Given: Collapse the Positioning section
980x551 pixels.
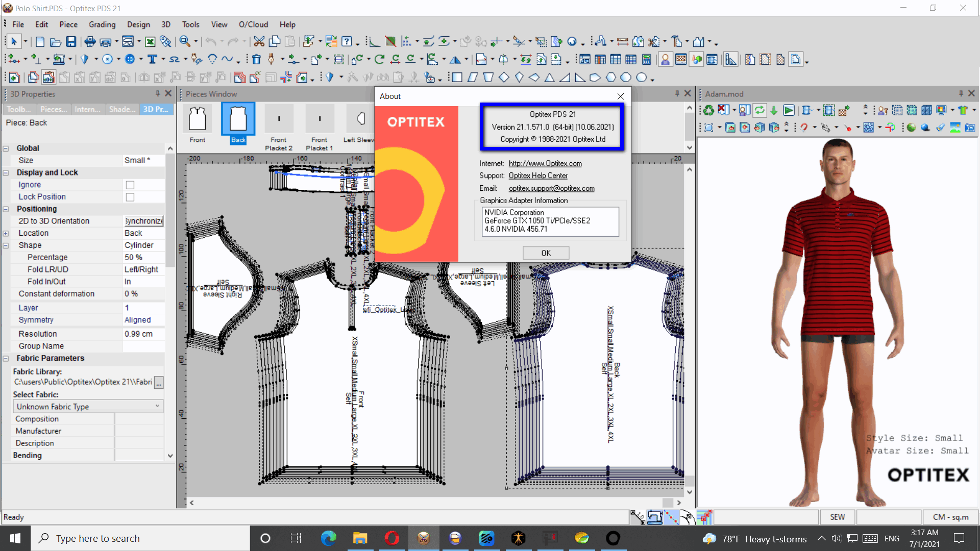Looking at the screenshot, I should coord(6,209).
